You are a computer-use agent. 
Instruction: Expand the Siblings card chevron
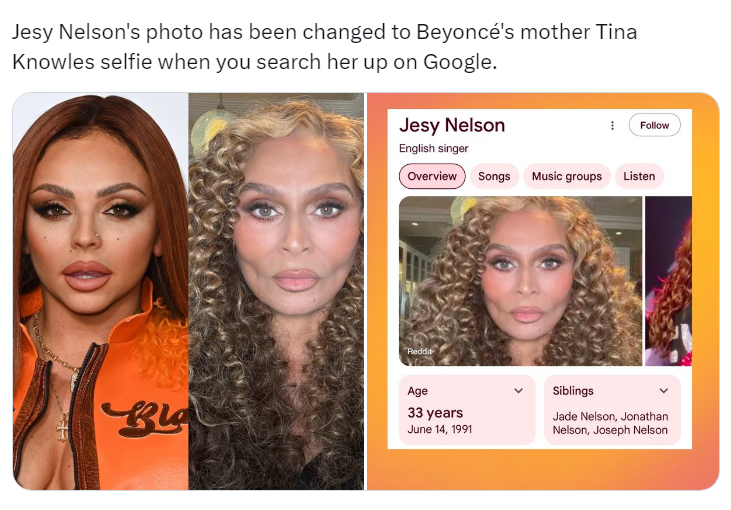coord(664,391)
